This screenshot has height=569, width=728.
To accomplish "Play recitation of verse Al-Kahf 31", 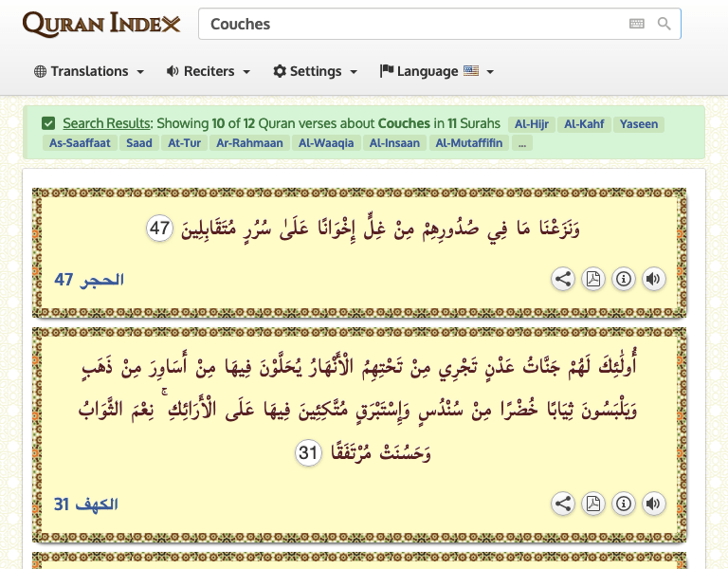I will pyautogui.click(x=653, y=504).
